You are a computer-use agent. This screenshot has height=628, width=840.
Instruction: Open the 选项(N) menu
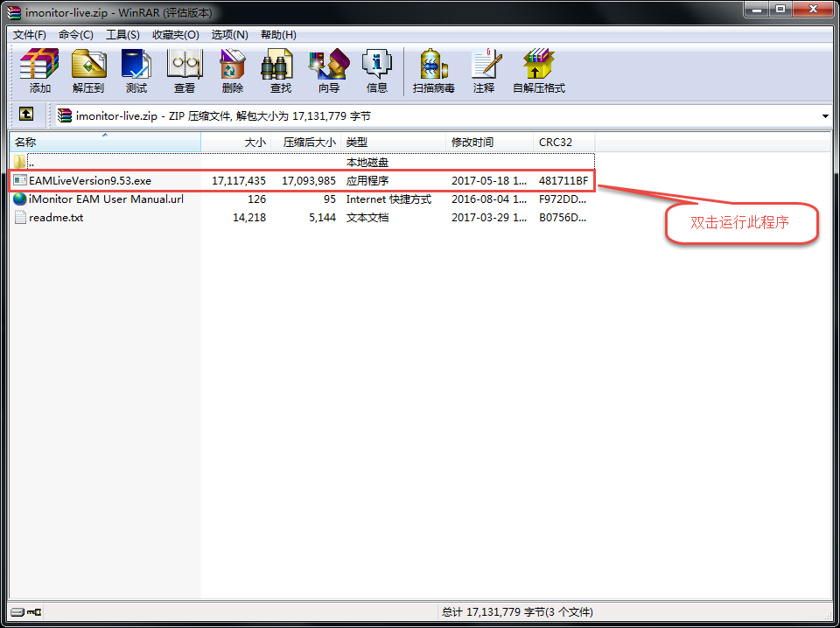[x=230, y=35]
